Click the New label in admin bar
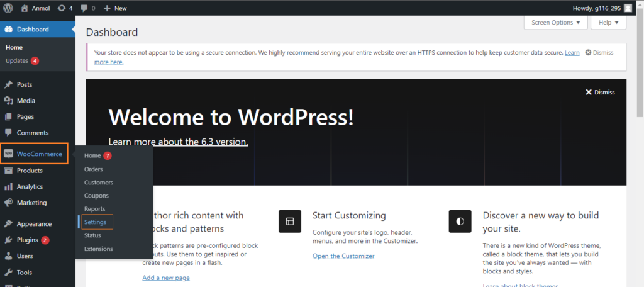The width and height of the screenshot is (644, 287). click(x=121, y=8)
